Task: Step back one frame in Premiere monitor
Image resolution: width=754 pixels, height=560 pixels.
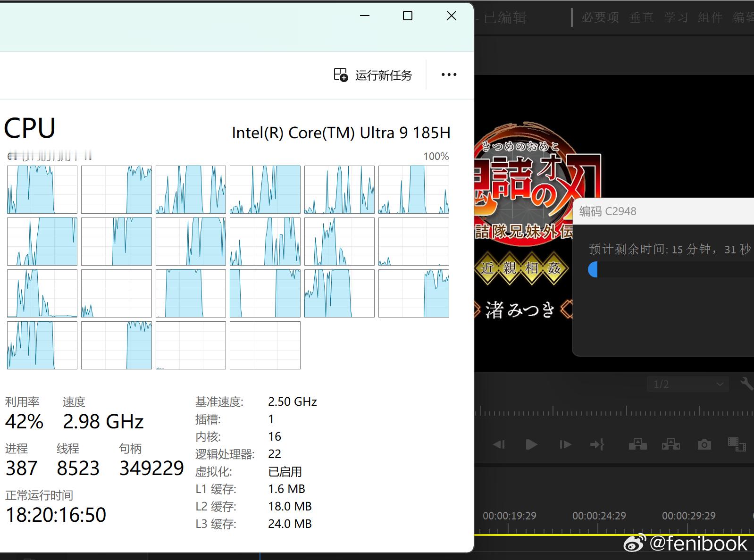Action: pos(499,444)
